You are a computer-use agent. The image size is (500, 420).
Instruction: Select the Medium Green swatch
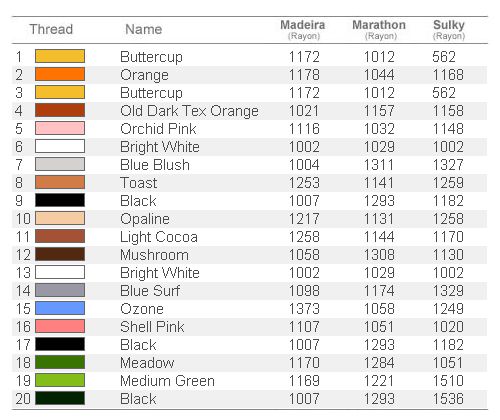[60, 380]
